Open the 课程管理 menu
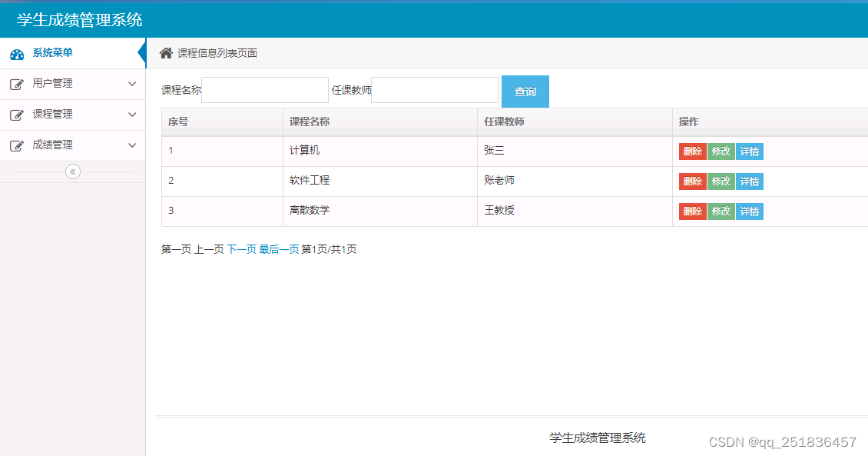868x456 pixels. coord(72,115)
